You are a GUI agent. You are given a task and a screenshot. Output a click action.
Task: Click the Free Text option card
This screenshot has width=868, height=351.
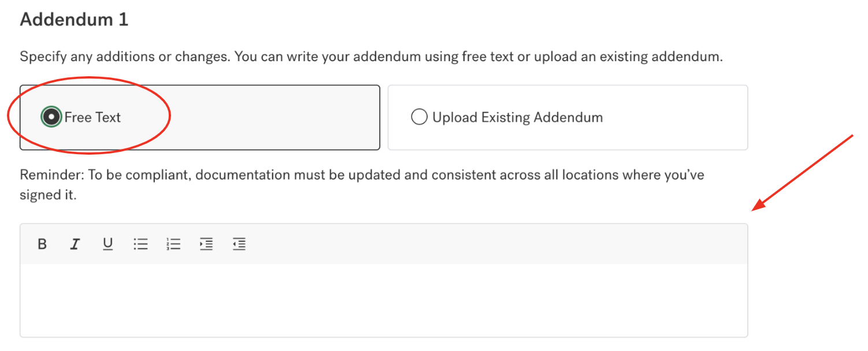199,117
